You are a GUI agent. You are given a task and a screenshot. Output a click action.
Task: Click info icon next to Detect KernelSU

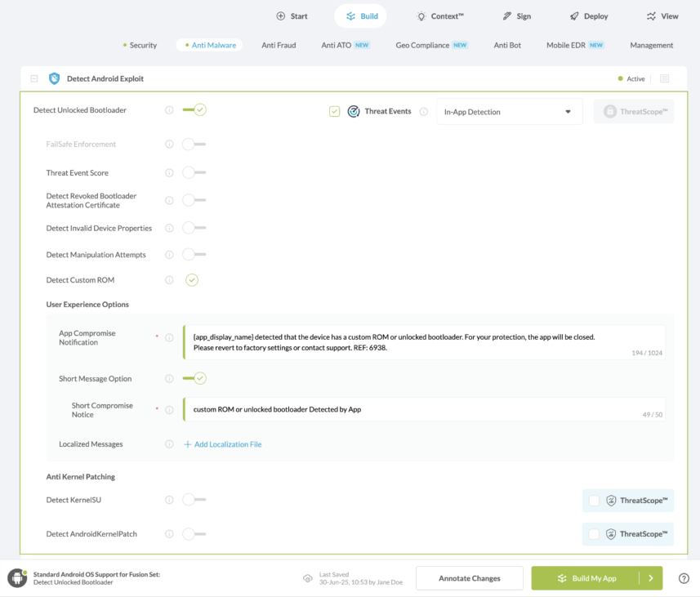tap(169, 500)
